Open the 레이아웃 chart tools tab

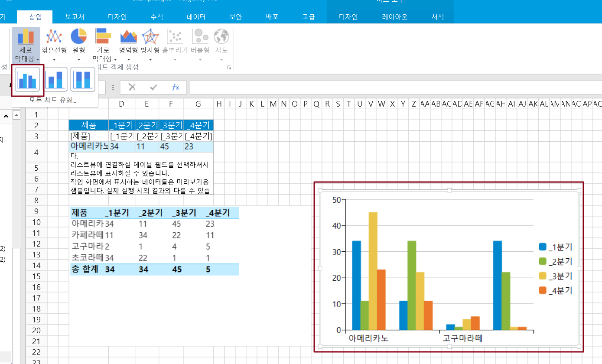394,17
